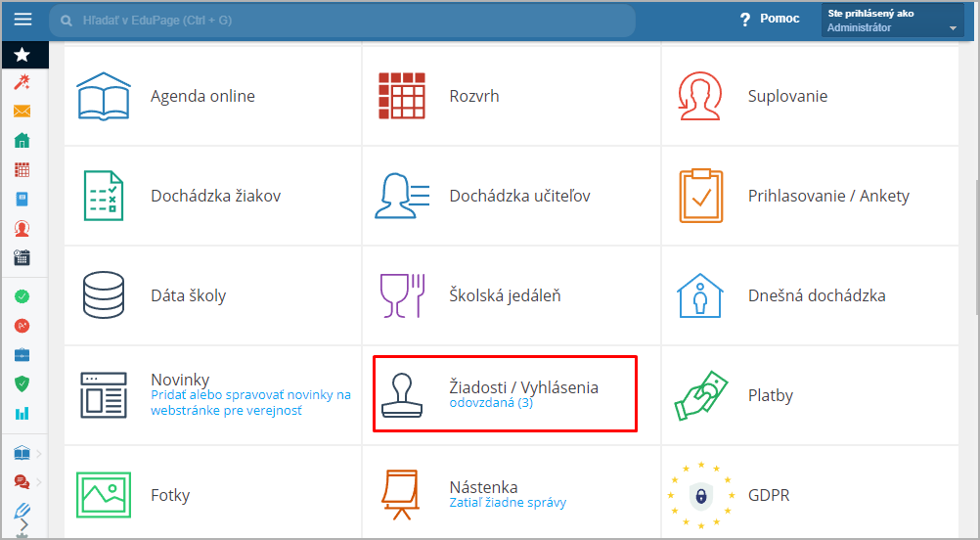Open the red A+ grades sidebar icon
The image size is (980, 540).
point(22,326)
